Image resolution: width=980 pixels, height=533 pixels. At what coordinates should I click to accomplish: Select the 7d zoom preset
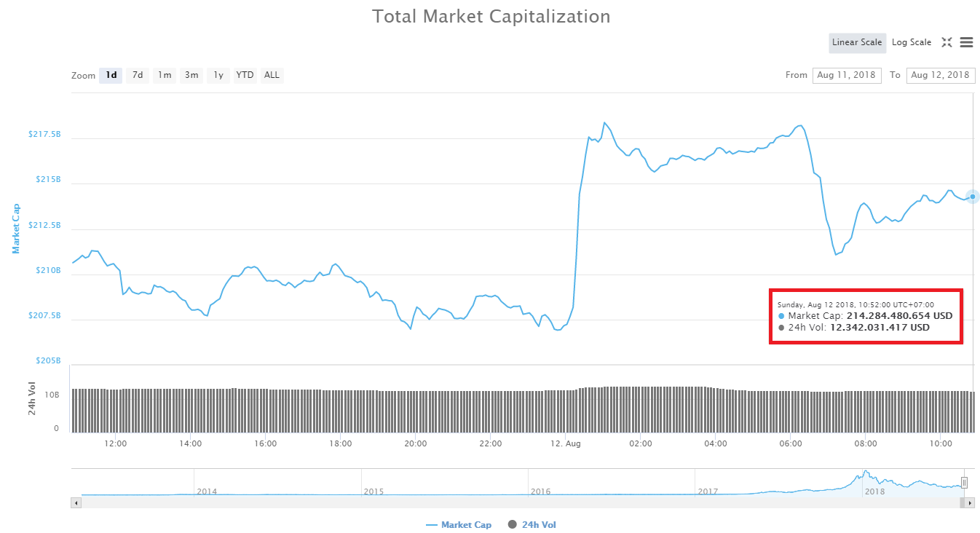137,75
